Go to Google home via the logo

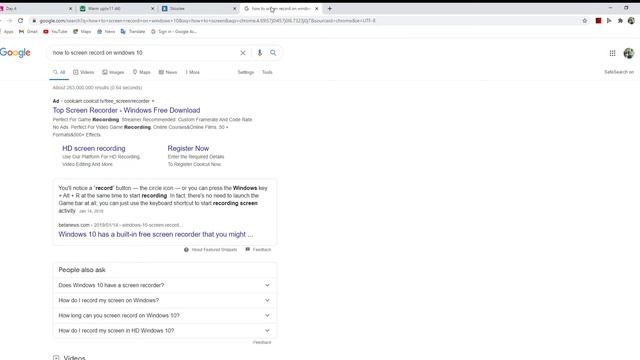[x=15, y=53]
